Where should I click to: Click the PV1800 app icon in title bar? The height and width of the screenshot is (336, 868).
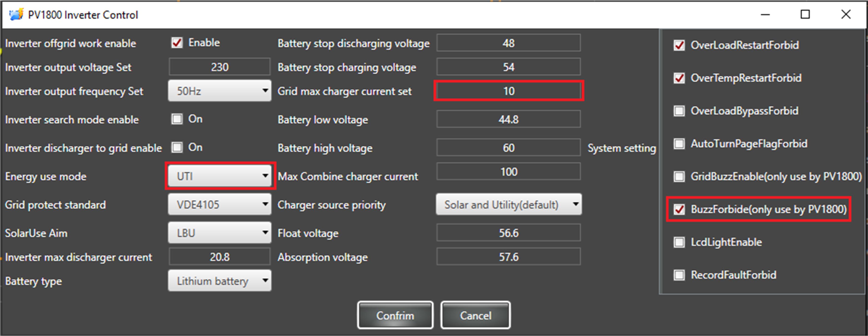[x=16, y=14]
